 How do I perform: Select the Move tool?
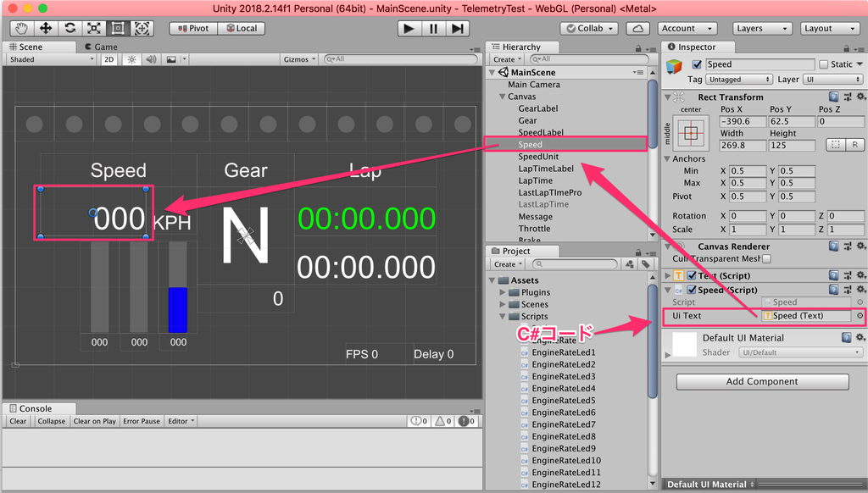(x=46, y=28)
